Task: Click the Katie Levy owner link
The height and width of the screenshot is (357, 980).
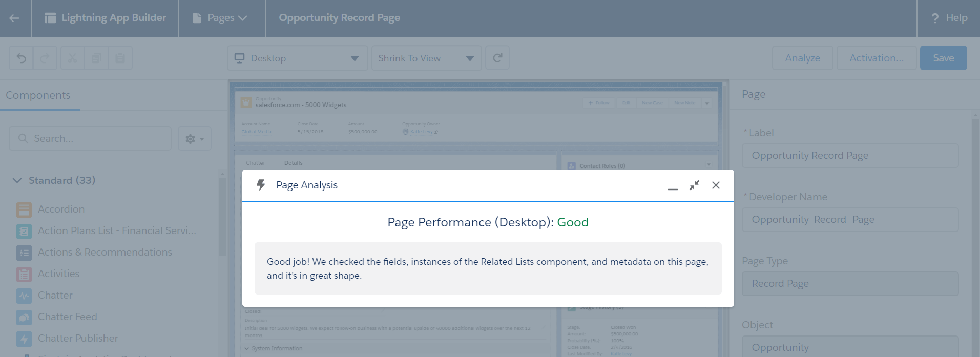Action: [x=421, y=132]
